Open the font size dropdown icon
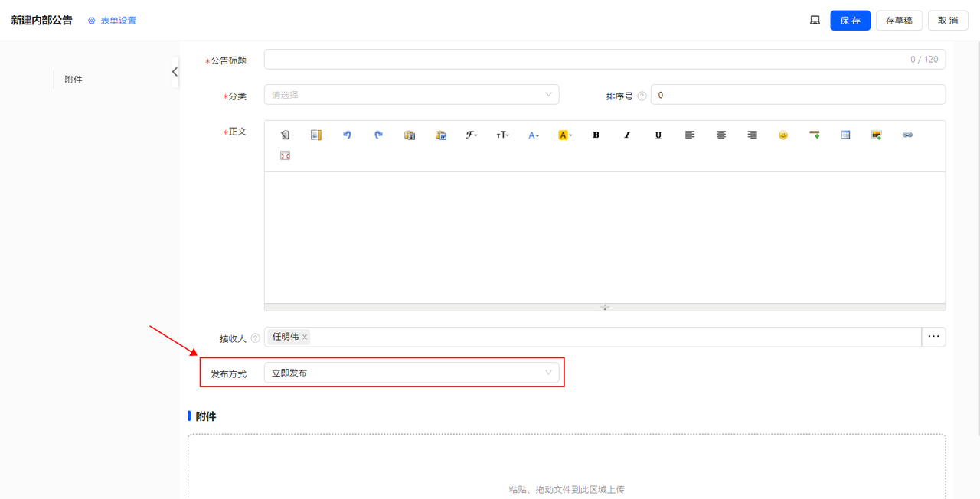Viewport: 980px width, 499px height. 502,135
